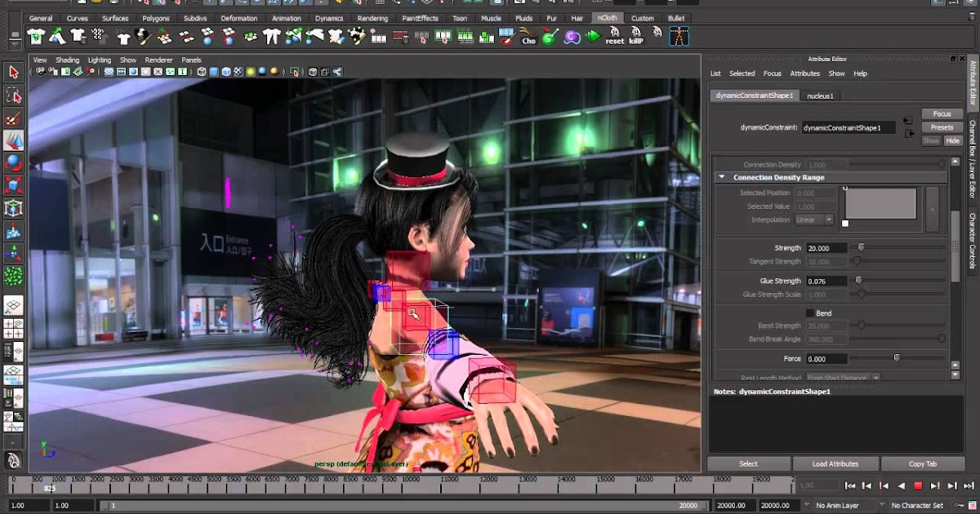Select the Rotate tool red sphere icon
The height and width of the screenshot is (514, 980).
(13, 163)
